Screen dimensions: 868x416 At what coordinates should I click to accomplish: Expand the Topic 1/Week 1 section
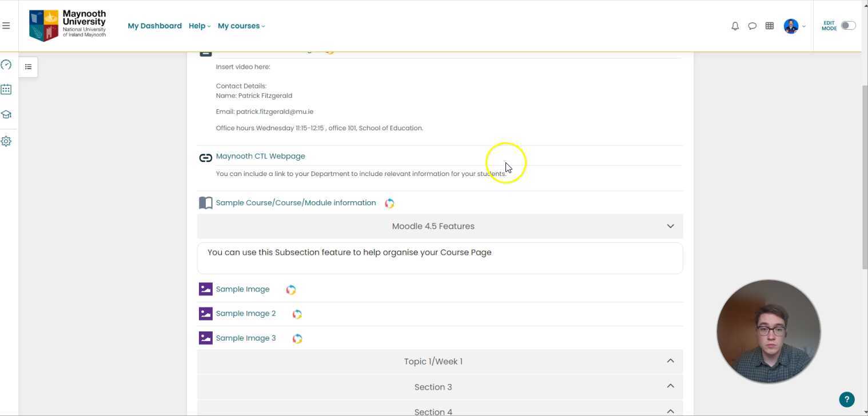tap(670, 361)
